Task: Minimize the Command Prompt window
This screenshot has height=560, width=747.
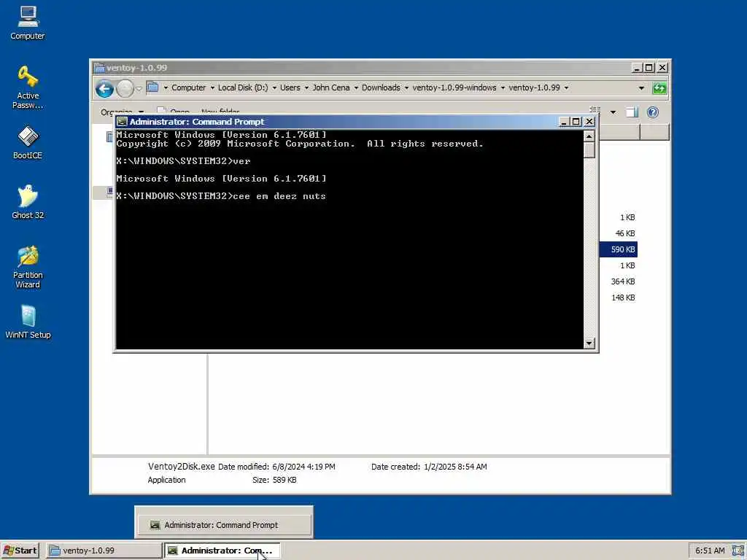Action: [x=564, y=122]
